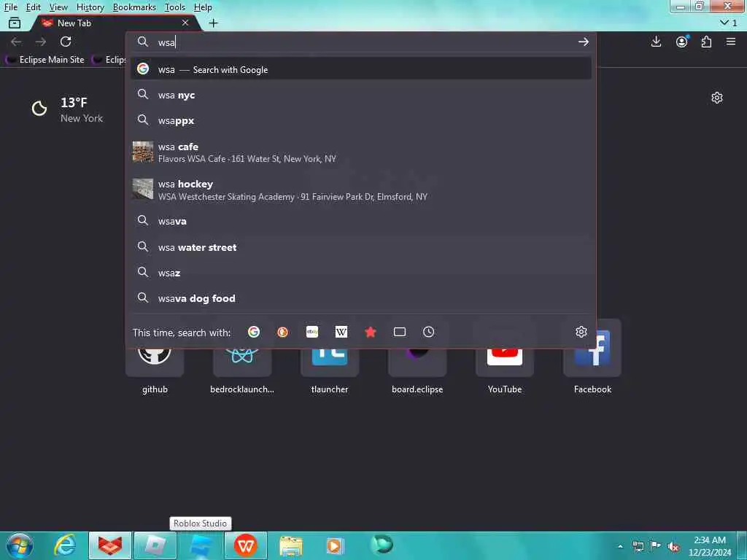Open the tab overview icon left of New Tab
The width and height of the screenshot is (747, 560).
click(15, 23)
